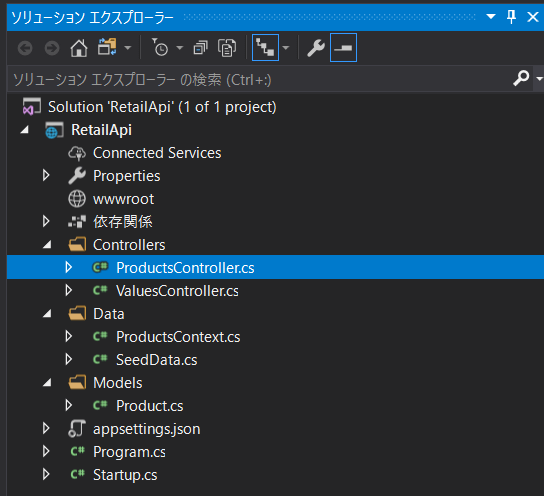Toggle the nested files view button
544x496 pixels.
point(265,48)
